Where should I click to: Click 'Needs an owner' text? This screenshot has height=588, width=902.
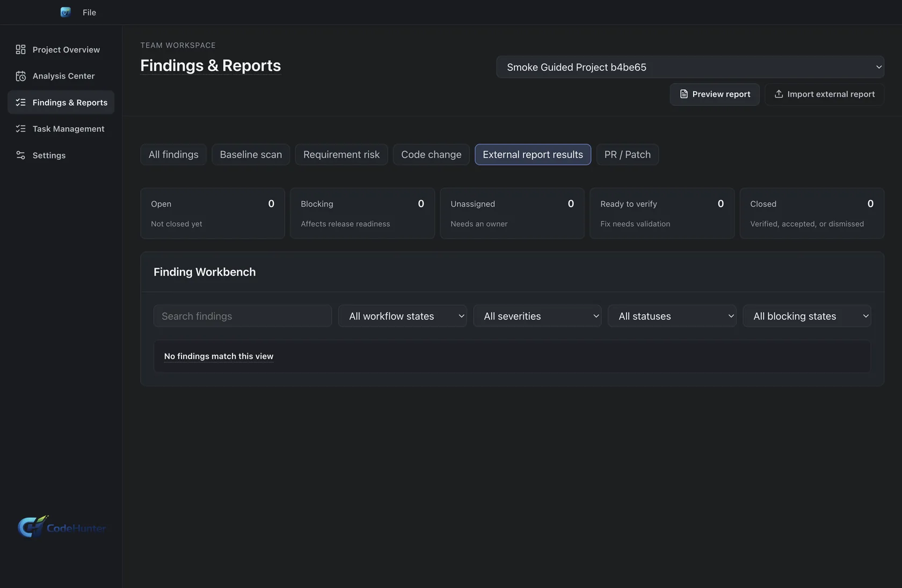click(x=479, y=224)
